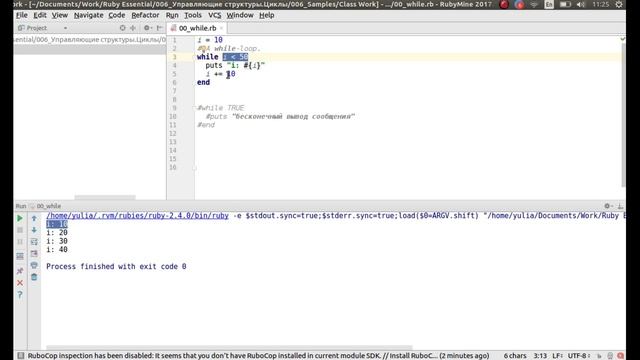Open the Tools menu
This screenshot has width=640, height=360.
(x=193, y=15)
